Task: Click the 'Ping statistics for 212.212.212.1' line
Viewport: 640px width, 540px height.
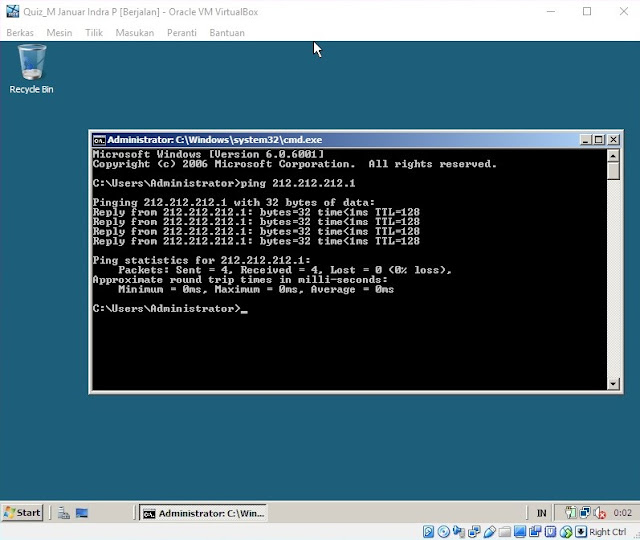Action: coord(202,260)
